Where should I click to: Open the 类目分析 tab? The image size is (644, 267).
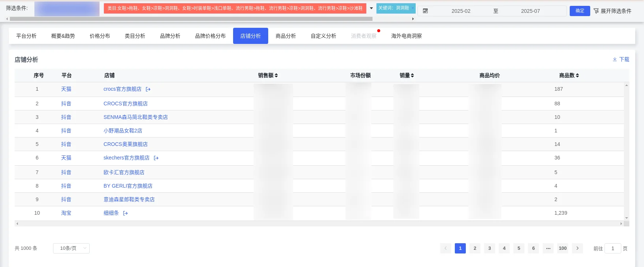pyautogui.click(x=135, y=36)
